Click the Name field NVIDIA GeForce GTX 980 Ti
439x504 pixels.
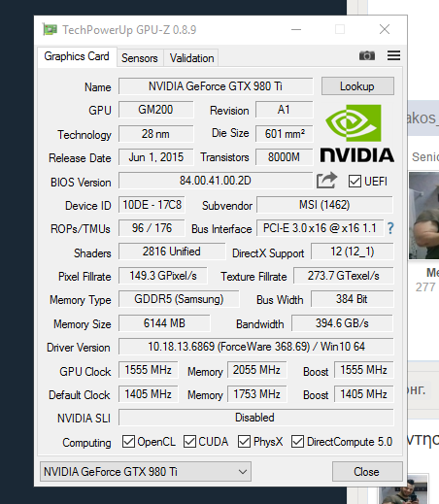point(216,86)
